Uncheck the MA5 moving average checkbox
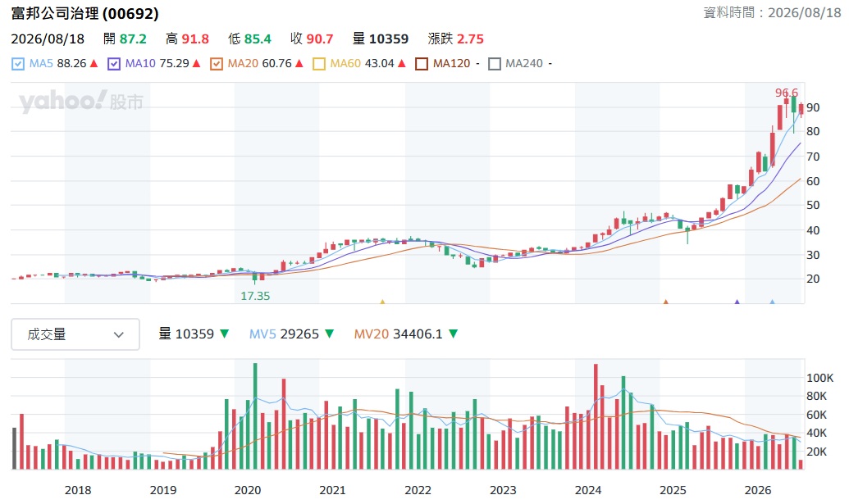The width and height of the screenshot is (849, 504). [x=18, y=64]
